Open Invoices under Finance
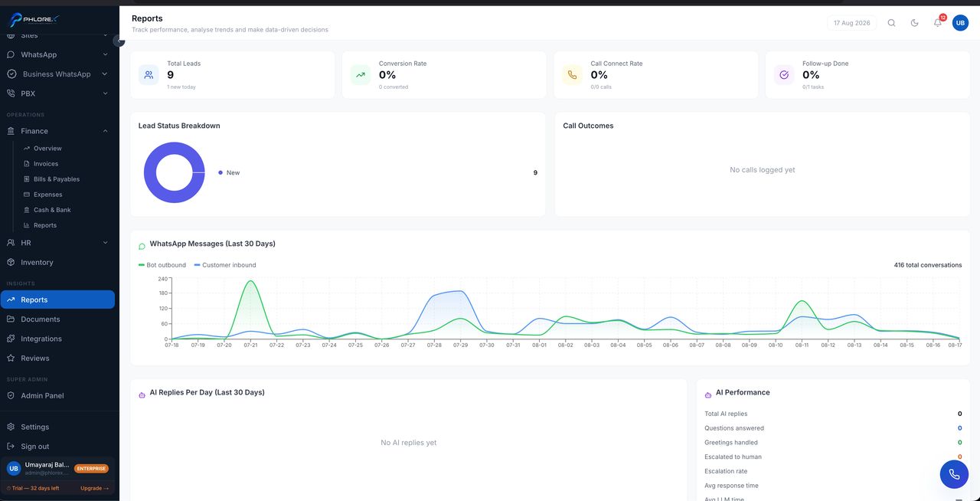 coord(46,164)
